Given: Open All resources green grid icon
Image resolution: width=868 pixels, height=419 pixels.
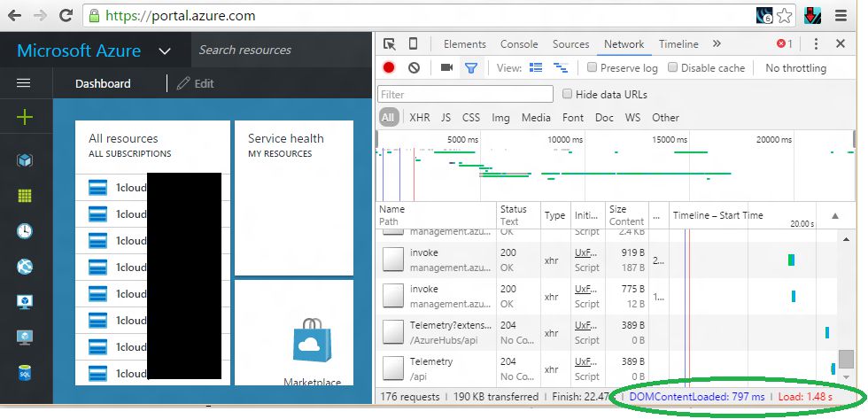Looking at the screenshot, I should click(25, 196).
